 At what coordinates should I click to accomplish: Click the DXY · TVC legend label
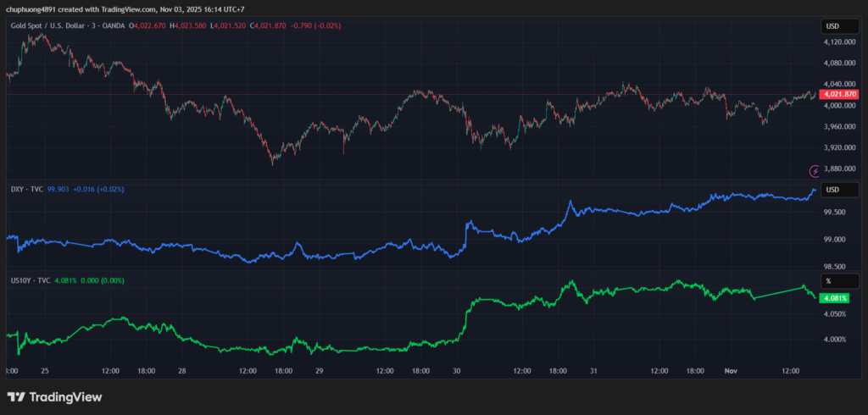(x=26, y=190)
